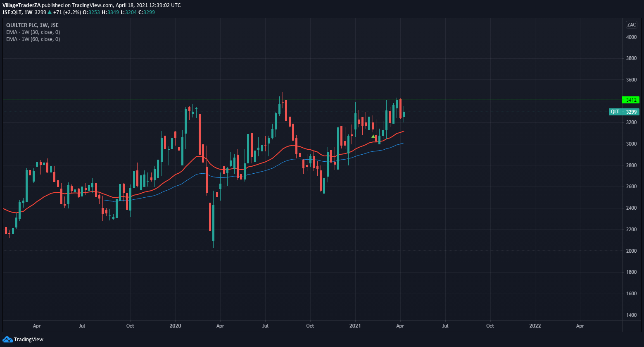Select the green 3412 price label
The width and height of the screenshot is (644, 347).
pos(631,100)
